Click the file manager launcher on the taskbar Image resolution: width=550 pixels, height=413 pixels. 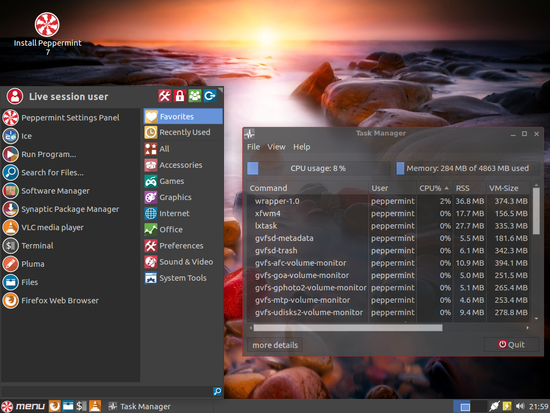click(x=68, y=406)
